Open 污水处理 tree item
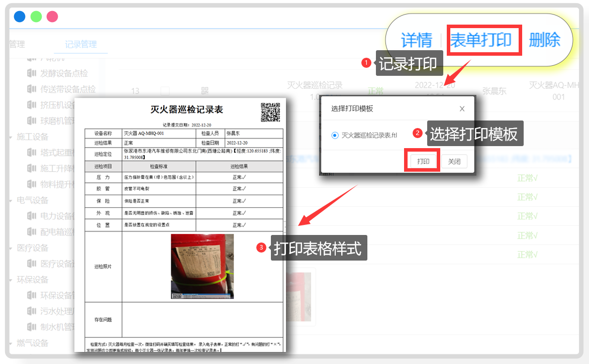 [57, 311]
